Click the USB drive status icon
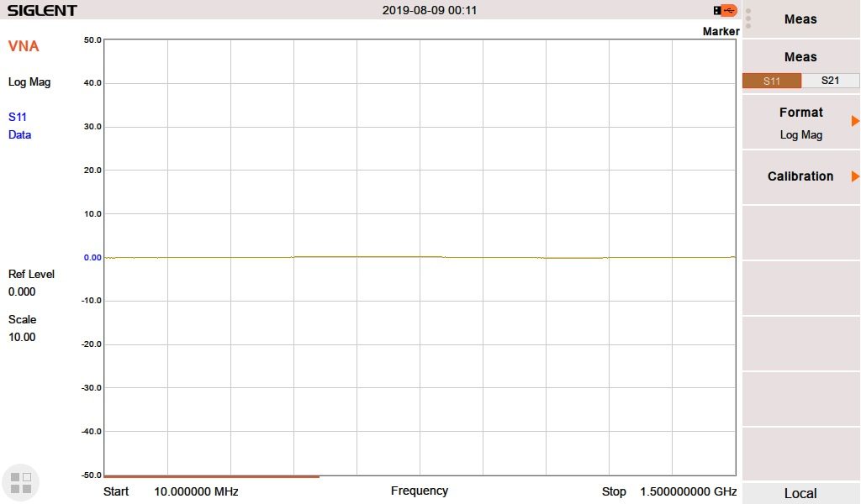This screenshot has height=504, width=861. coord(725,10)
